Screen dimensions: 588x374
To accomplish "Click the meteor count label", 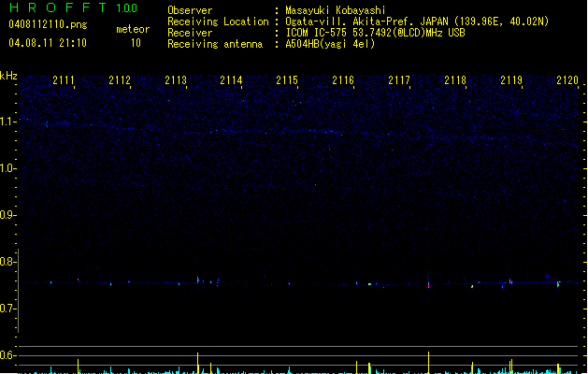I will click(x=133, y=29).
